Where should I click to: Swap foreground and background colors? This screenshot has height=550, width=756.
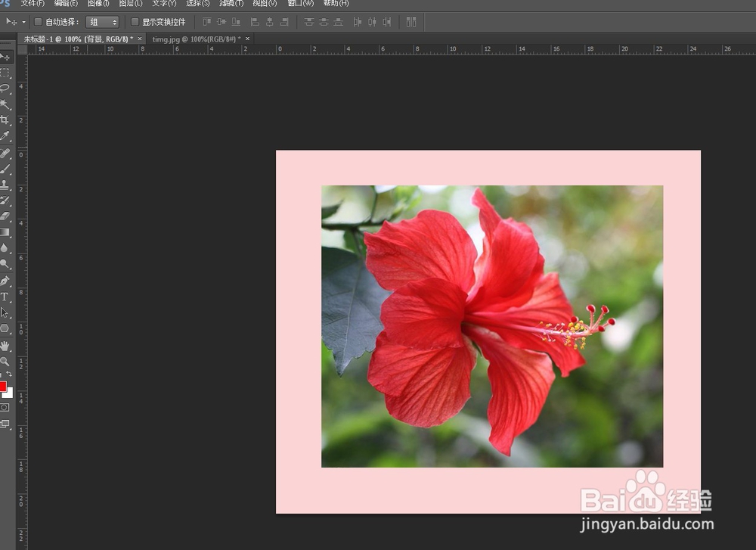(9, 374)
